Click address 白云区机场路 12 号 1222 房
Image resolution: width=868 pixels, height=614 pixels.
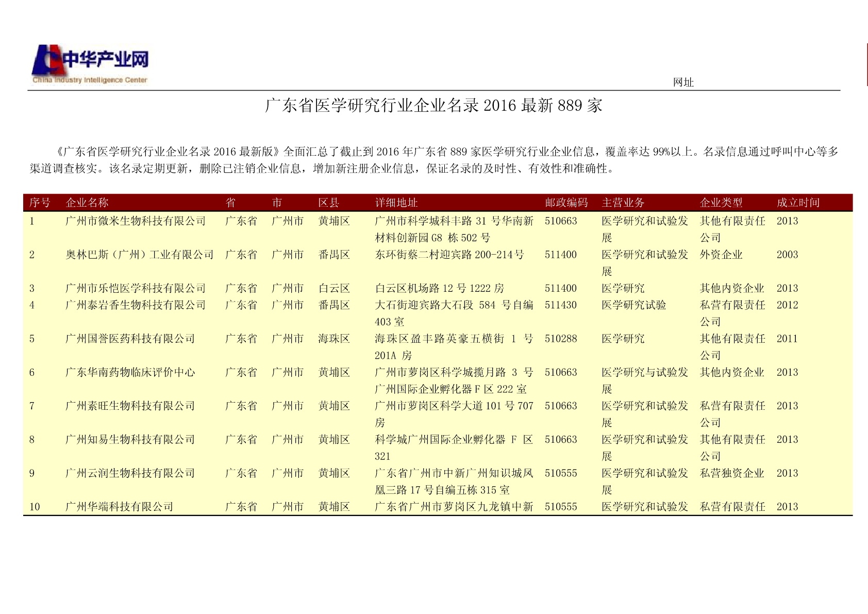[x=440, y=288]
